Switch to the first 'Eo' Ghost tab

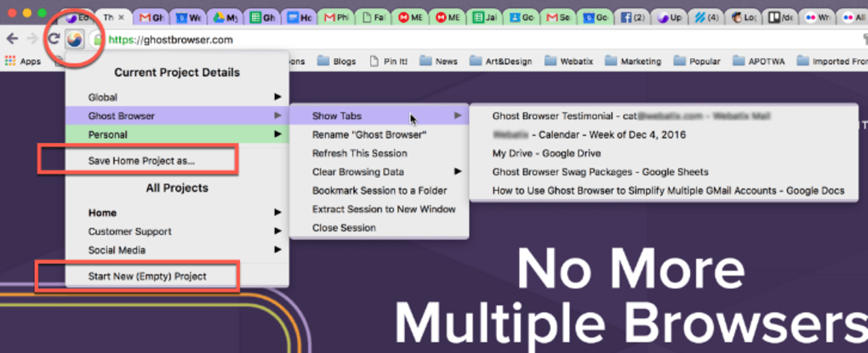(77, 18)
